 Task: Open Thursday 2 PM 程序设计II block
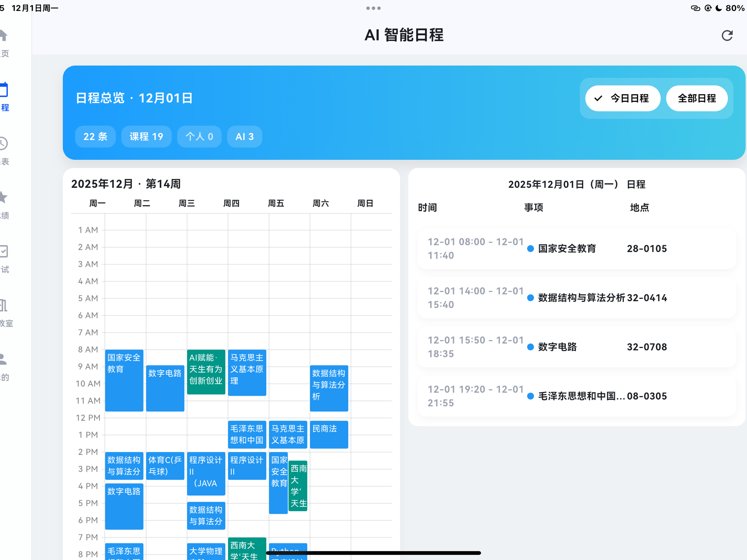247,466
